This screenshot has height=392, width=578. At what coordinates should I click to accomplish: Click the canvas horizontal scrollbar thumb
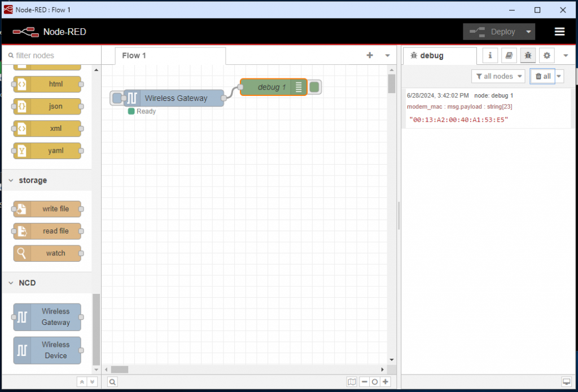point(120,369)
